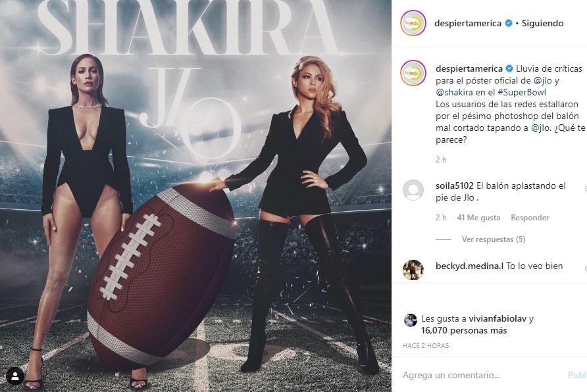
Task: Open soila5102 username link
Action: (455, 185)
